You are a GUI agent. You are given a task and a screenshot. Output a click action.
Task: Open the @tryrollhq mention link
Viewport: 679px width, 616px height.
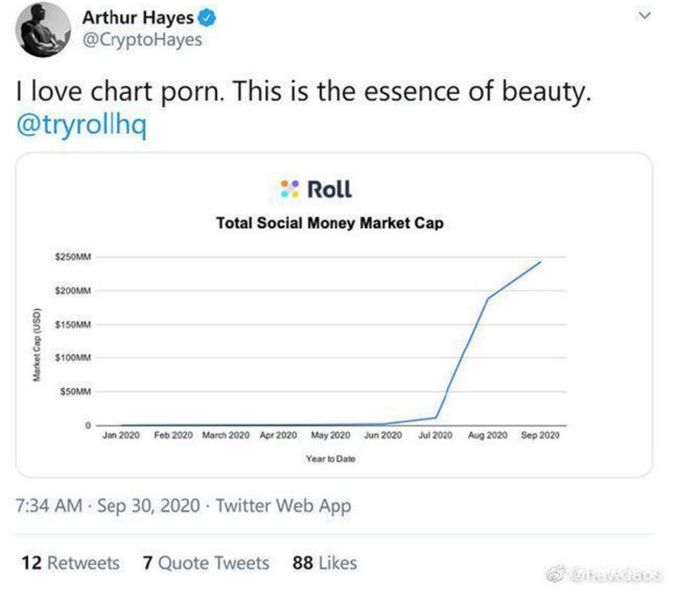click(x=81, y=125)
